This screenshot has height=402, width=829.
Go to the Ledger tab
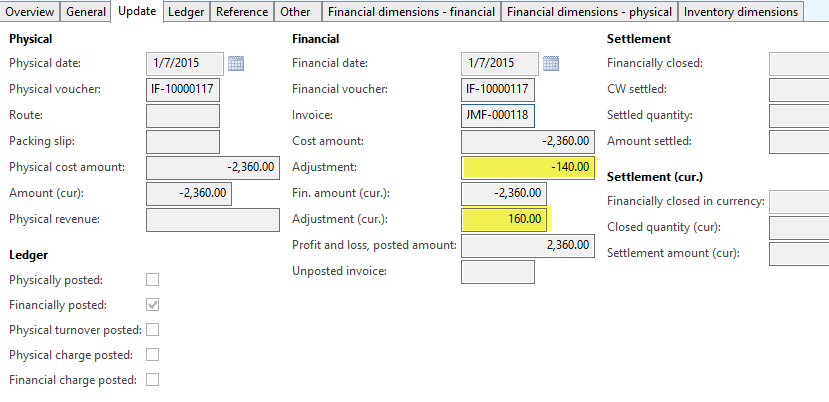point(187,12)
